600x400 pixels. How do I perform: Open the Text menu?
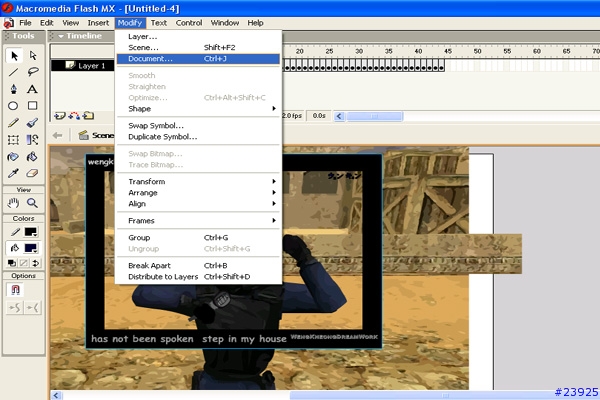(x=158, y=23)
